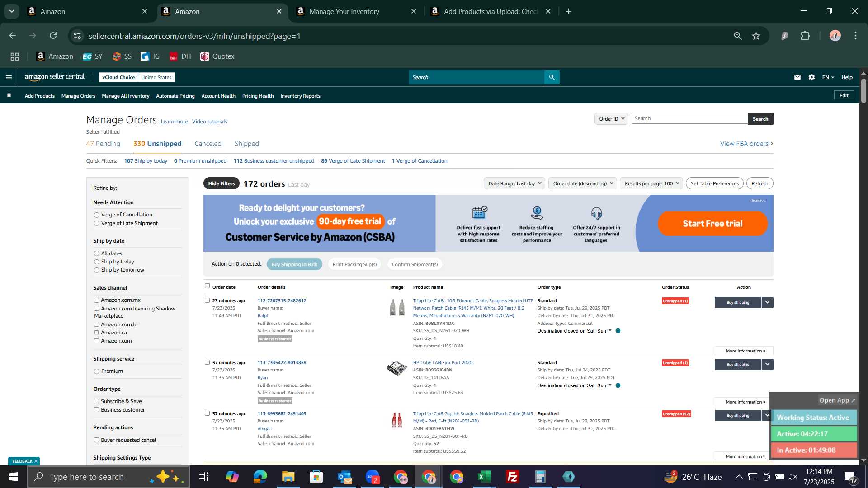Click the Windows taskbar search box
Image resolution: width=868 pixels, height=488 pixels.
[108, 477]
